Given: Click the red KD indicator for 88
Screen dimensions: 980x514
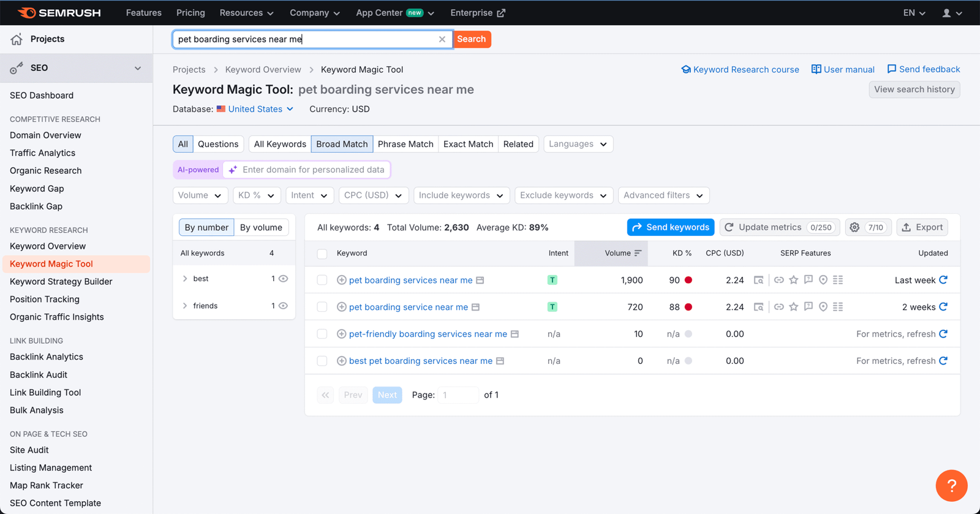Looking at the screenshot, I should pos(688,307).
